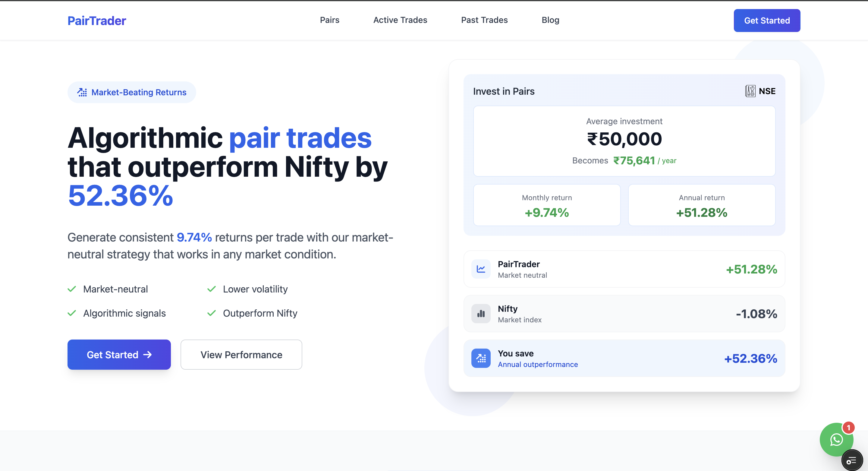
Task: Click Get Started in the navbar
Action: click(x=767, y=20)
